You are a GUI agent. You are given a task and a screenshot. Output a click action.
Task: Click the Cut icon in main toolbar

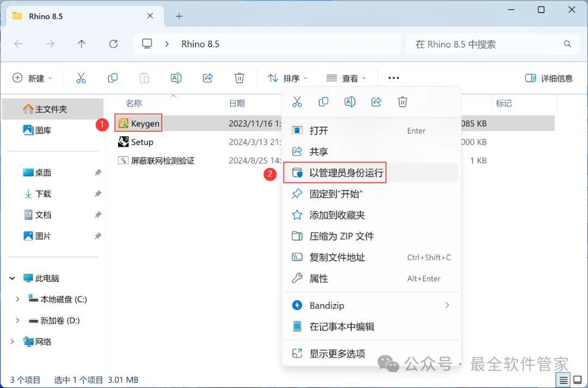point(81,78)
